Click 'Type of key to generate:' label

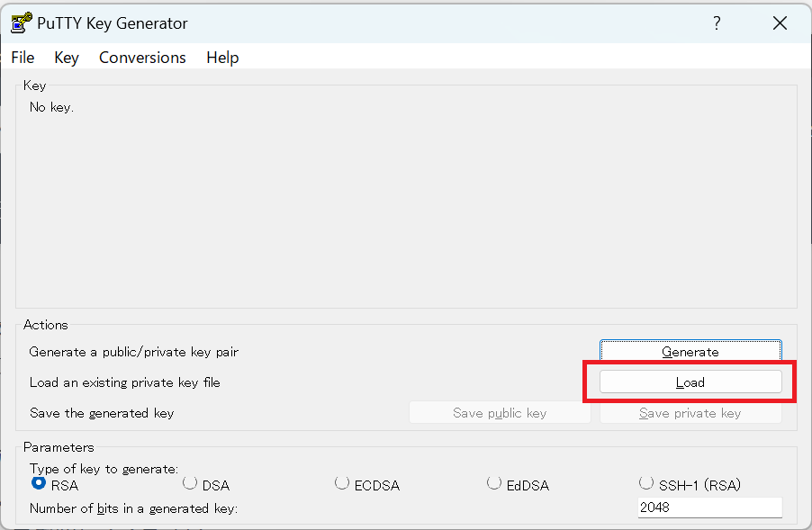pos(104,469)
